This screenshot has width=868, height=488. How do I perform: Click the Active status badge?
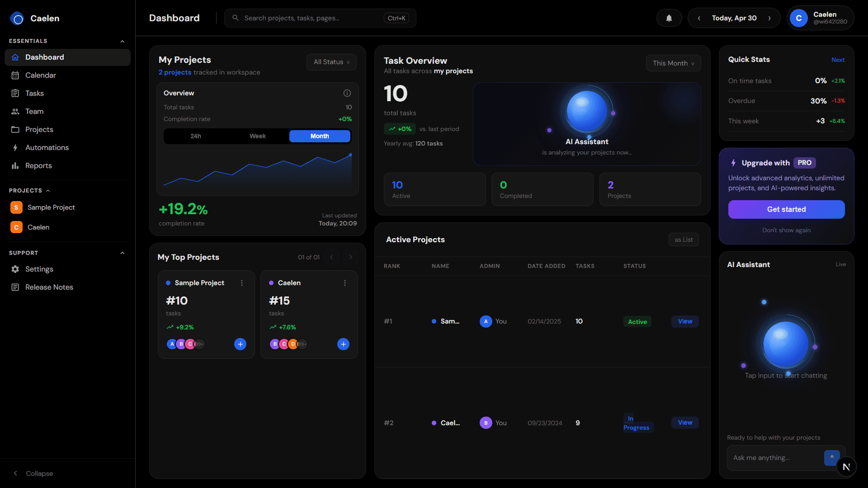(x=637, y=322)
